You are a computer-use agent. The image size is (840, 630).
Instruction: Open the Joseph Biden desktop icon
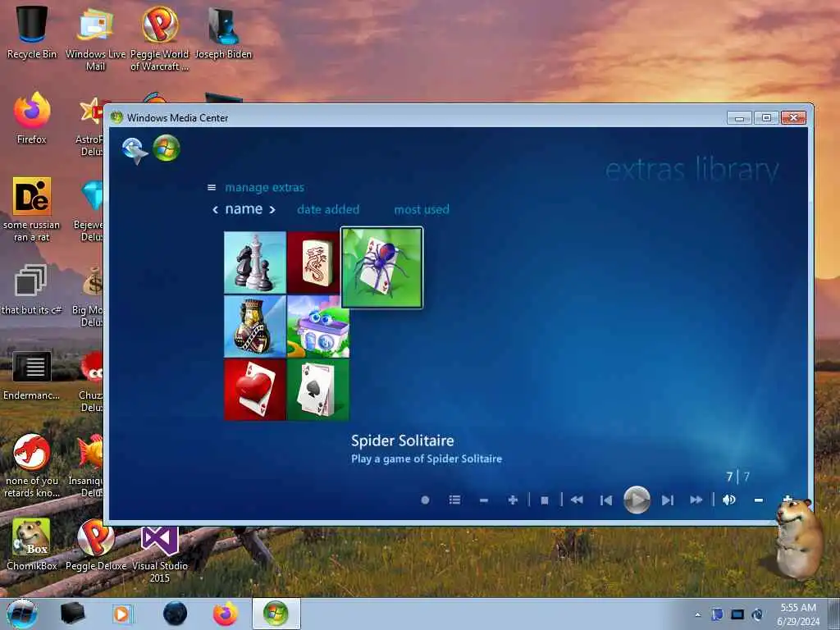[223, 32]
